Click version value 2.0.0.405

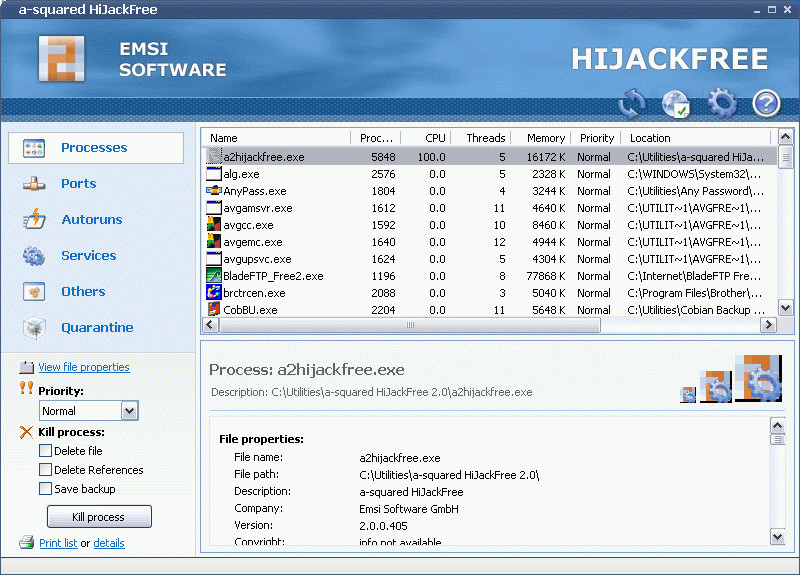tap(383, 526)
